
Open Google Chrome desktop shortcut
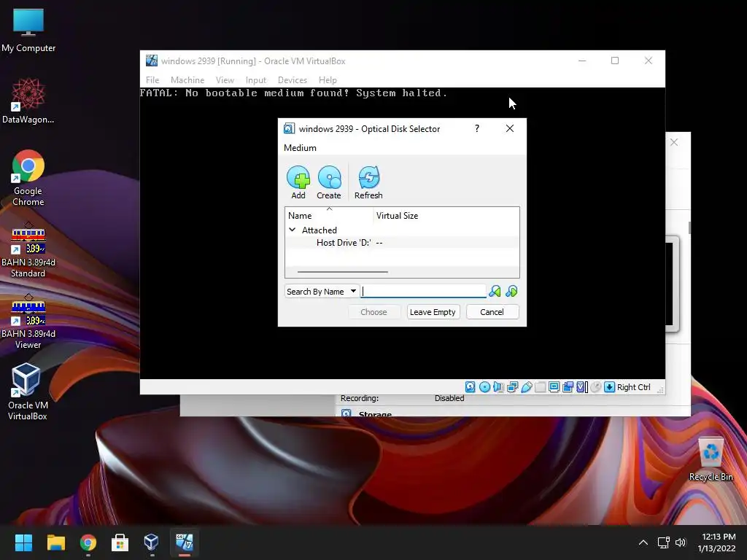[x=28, y=178]
